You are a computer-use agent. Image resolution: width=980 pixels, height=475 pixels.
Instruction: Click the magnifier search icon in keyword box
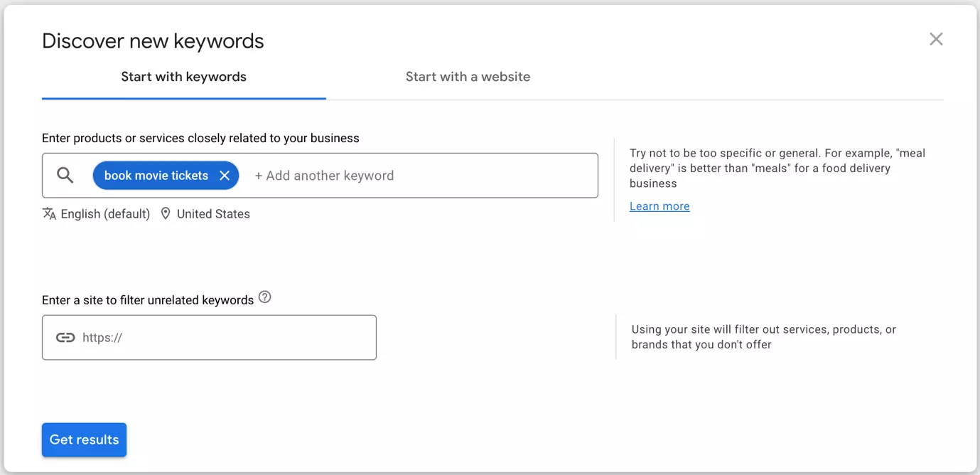pos(65,176)
